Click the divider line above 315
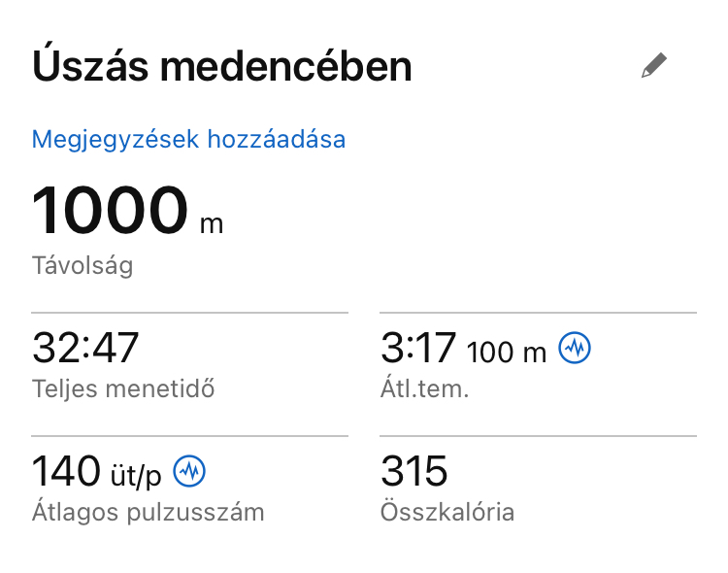The image size is (728, 573). [538, 436]
